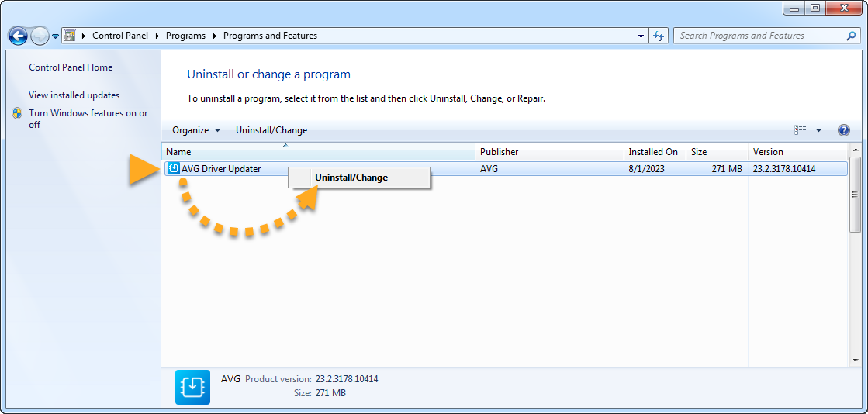The height and width of the screenshot is (414, 868).
Task: Open the recent pages dropdown arrow
Action: [56, 36]
